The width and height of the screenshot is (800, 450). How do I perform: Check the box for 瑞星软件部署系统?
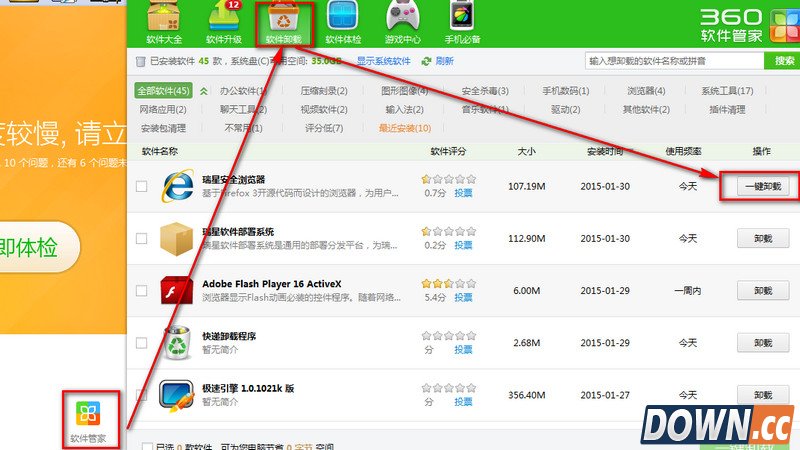pyautogui.click(x=141, y=238)
